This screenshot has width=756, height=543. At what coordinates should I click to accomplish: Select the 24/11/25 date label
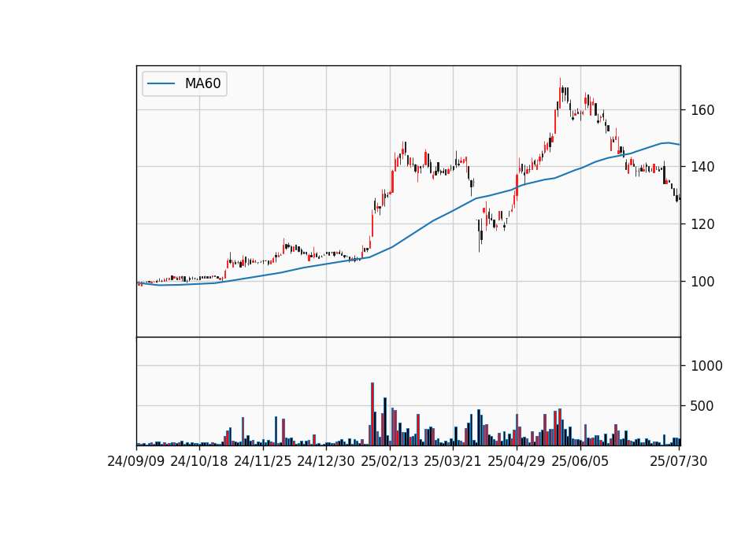click(263, 461)
